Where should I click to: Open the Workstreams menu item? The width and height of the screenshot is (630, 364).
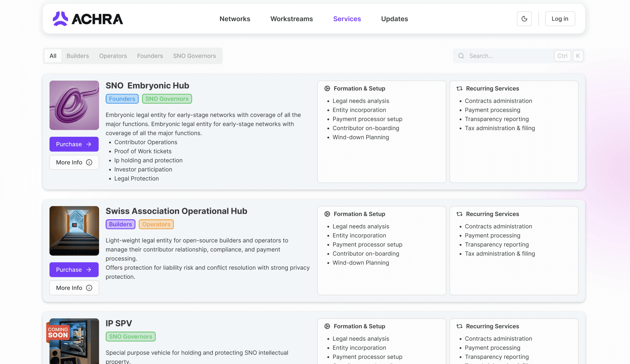point(291,19)
